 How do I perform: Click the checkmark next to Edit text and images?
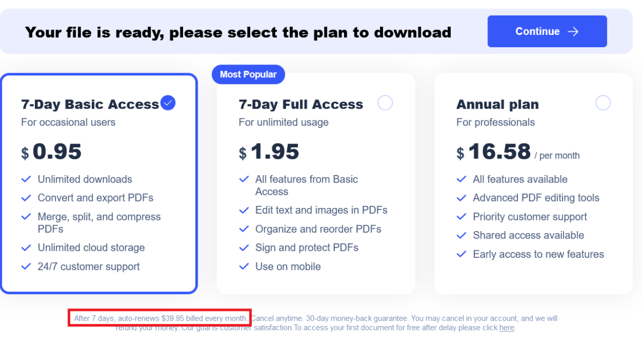tap(244, 210)
